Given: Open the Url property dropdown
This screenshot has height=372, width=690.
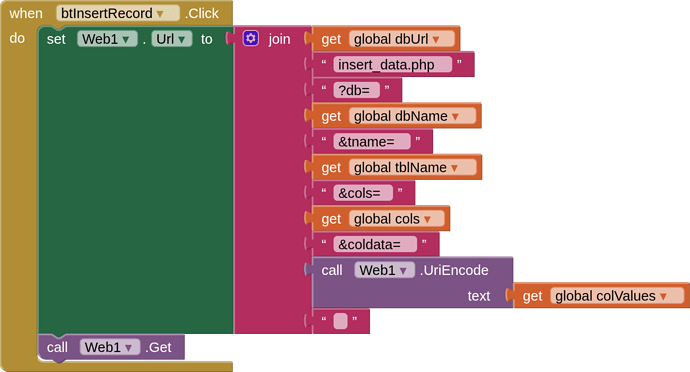Looking at the screenshot, I should coord(172,39).
